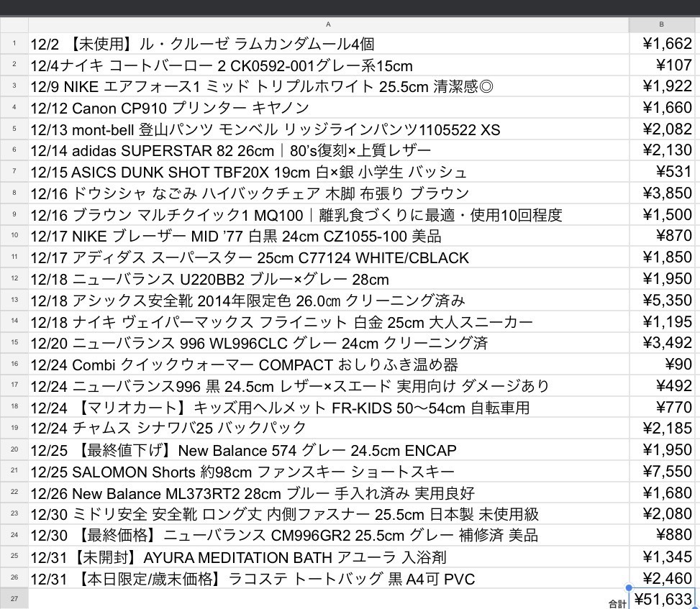
Task: Click price cell ¥1,850
Action: (662, 257)
